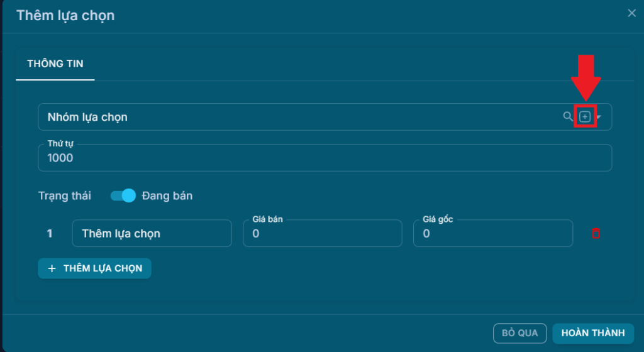Switch to the THÔNG TIN tab
The height and width of the screenshot is (352, 644).
pos(55,63)
